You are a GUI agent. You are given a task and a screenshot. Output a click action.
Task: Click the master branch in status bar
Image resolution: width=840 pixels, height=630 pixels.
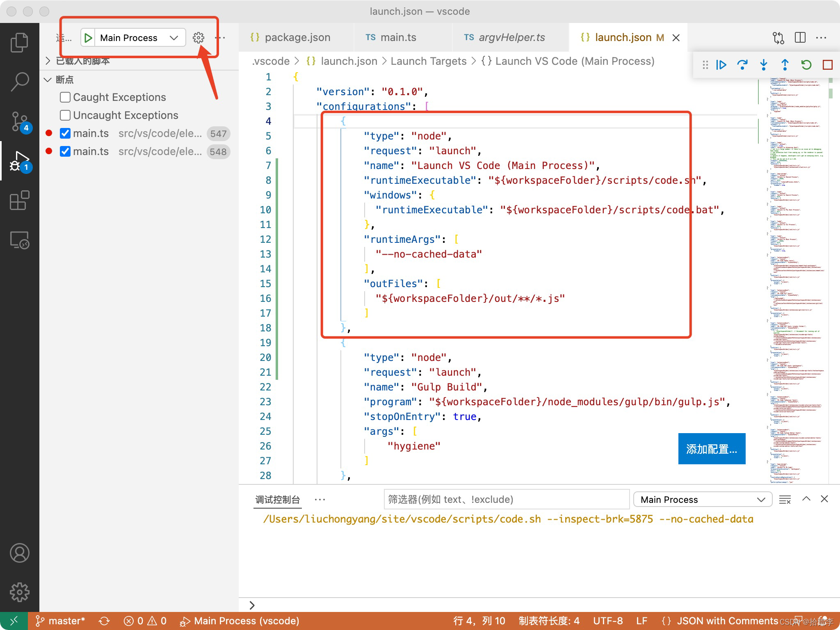(x=61, y=621)
